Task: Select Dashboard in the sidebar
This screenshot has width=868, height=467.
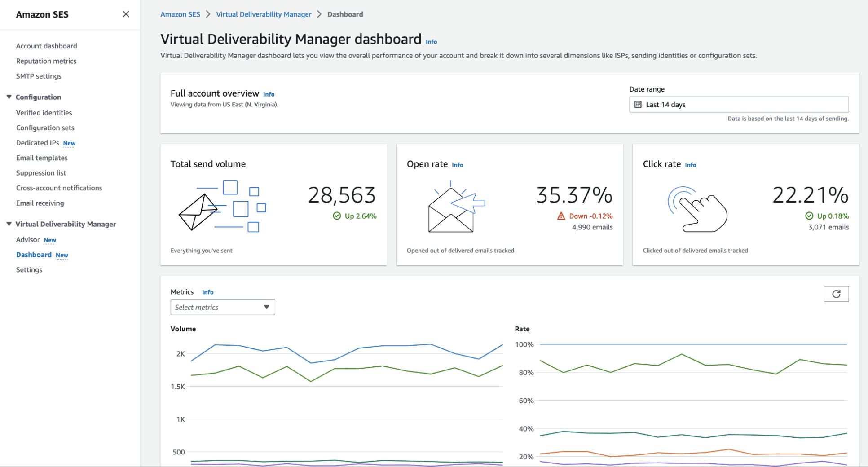Action: pos(34,255)
